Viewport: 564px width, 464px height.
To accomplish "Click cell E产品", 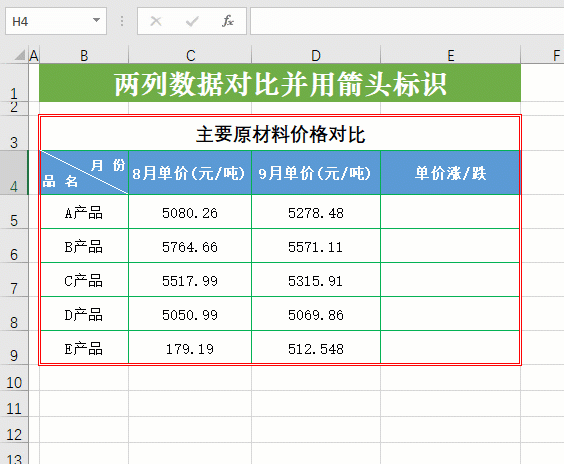I will point(84,348).
